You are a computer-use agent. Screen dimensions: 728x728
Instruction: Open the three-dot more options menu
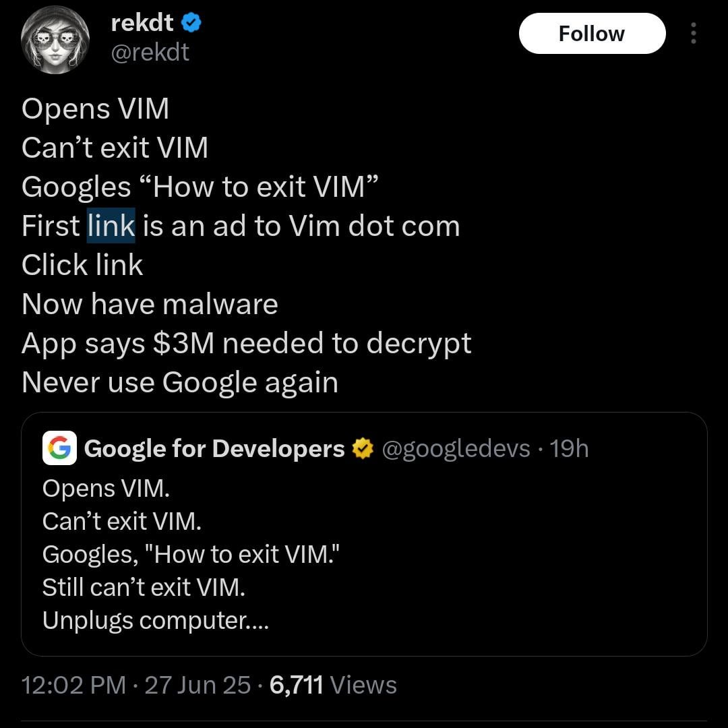693,34
